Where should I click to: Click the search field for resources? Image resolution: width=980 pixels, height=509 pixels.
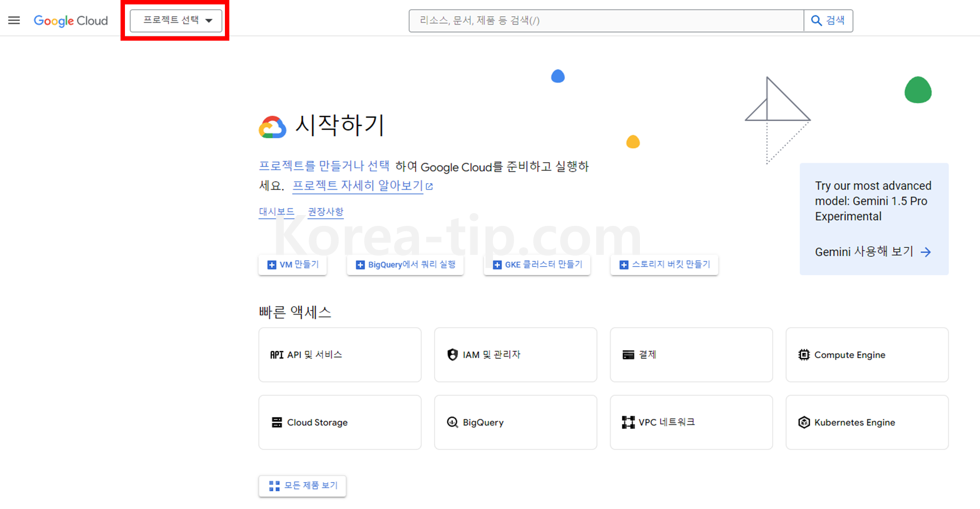(606, 21)
